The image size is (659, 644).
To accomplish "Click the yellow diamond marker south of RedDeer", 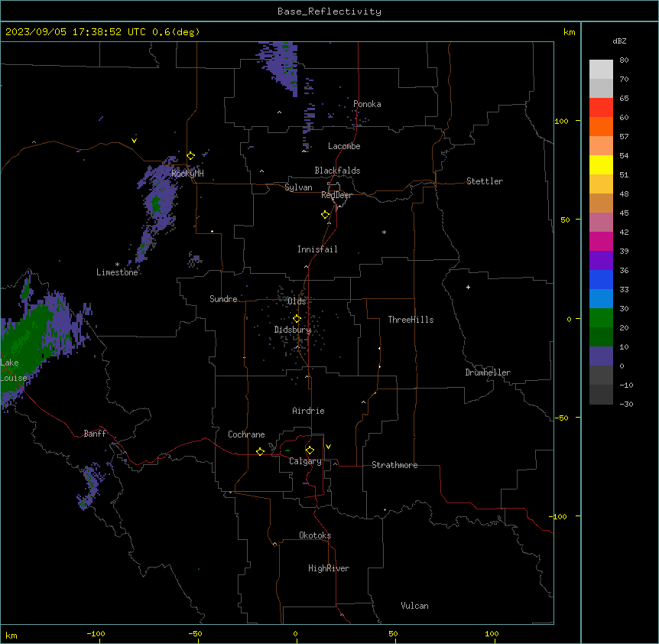I will click(x=326, y=215).
